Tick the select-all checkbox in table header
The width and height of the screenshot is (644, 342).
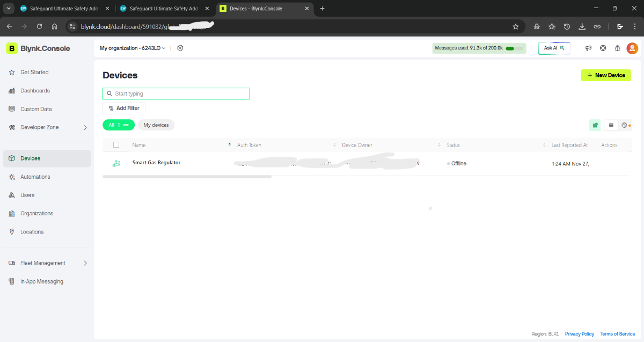[116, 145]
